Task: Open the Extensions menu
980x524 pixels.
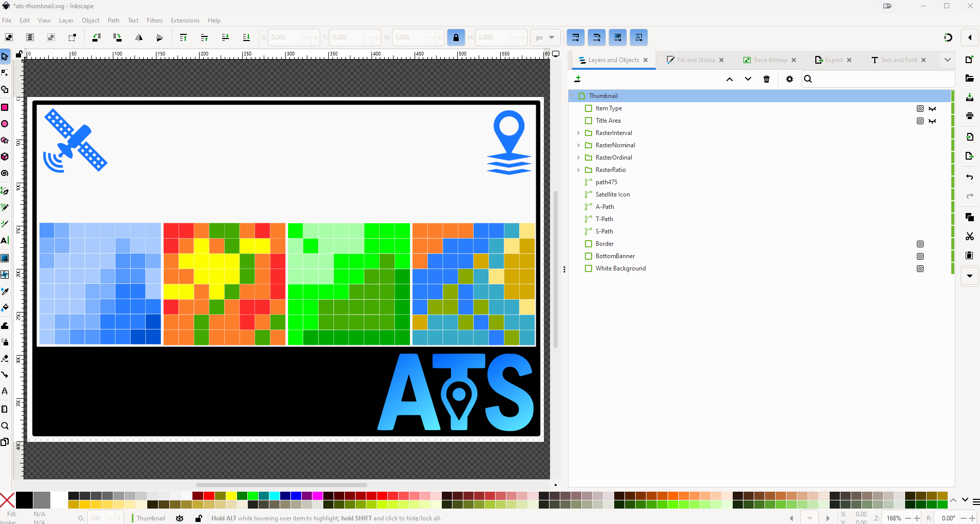Action: pos(185,21)
